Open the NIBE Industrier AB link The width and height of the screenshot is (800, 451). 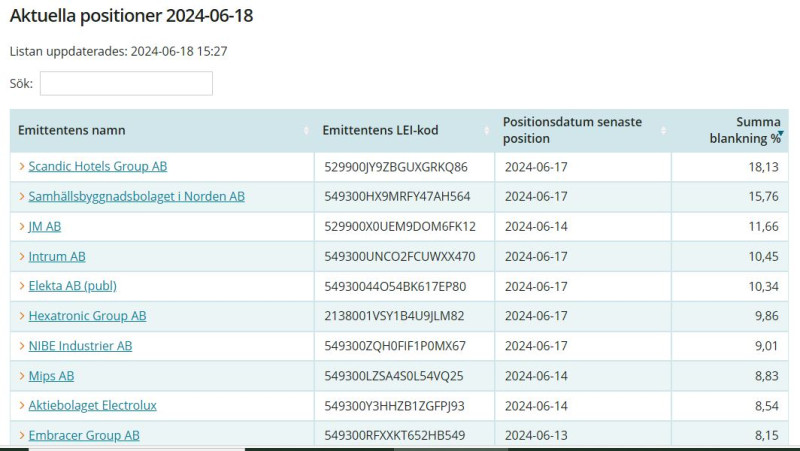[x=80, y=346]
